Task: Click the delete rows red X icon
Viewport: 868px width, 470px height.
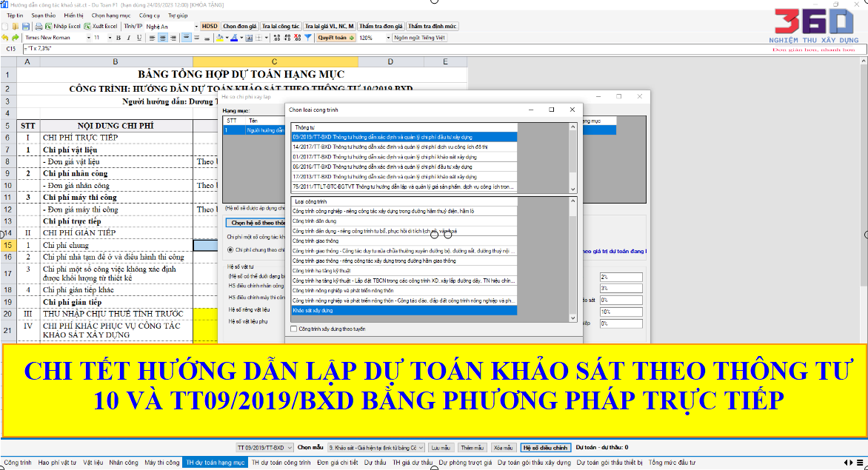Action: pyautogui.click(x=297, y=38)
